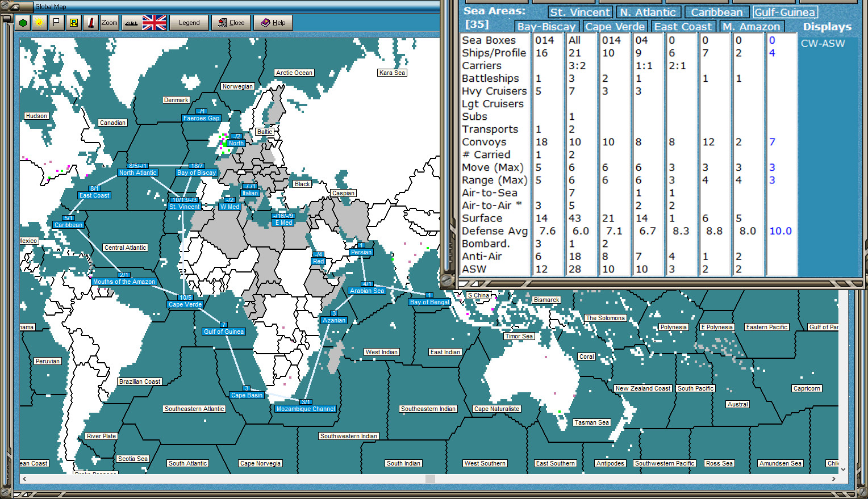Click the horizontal scrollbar thumb under map
This screenshot has height=499, width=868.
pos(430,479)
